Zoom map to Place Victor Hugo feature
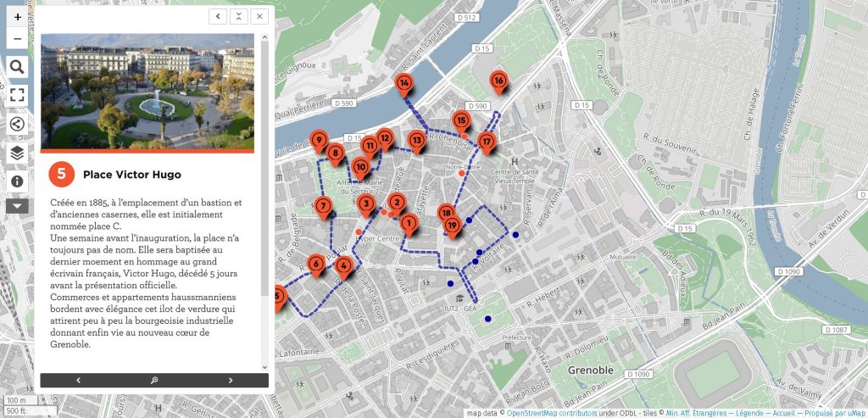 [x=154, y=381]
